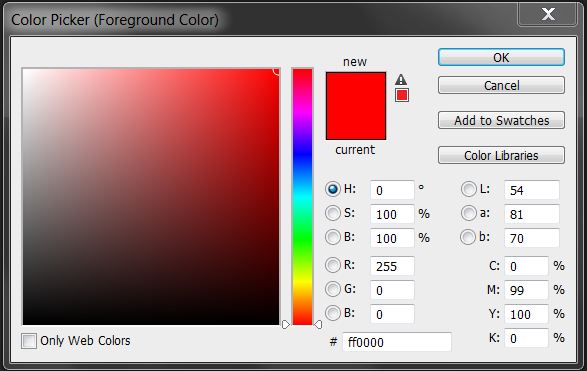Click the brightness B percent field
Viewport: 587px width, 371px height.
point(392,238)
